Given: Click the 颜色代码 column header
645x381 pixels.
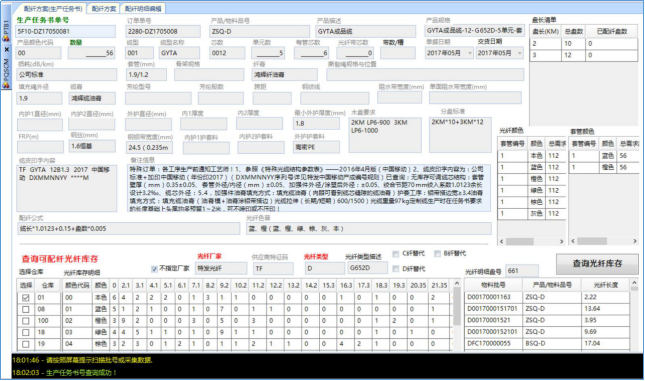Looking at the screenshot, I should (x=77, y=285).
